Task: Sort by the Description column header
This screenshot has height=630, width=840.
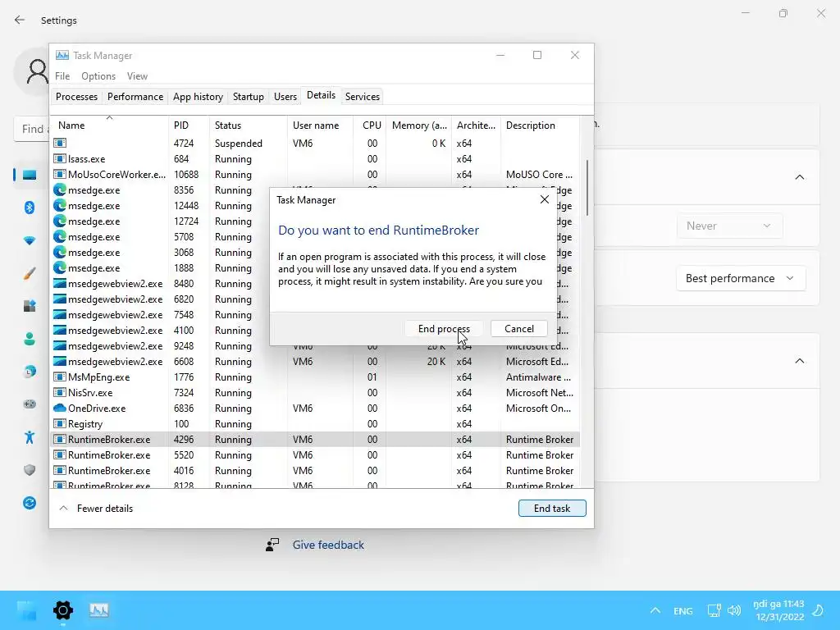Action: coord(540,126)
